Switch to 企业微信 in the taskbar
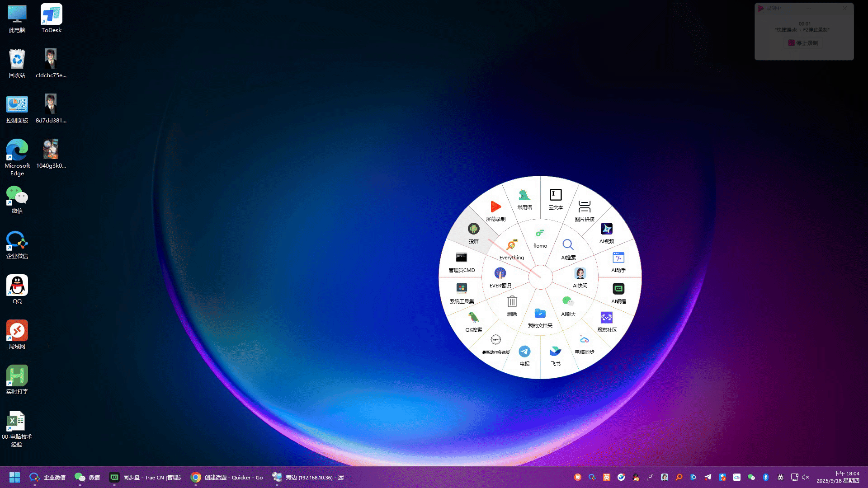Image resolution: width=868 pixels, height=488 pixels. coord(48,477)
